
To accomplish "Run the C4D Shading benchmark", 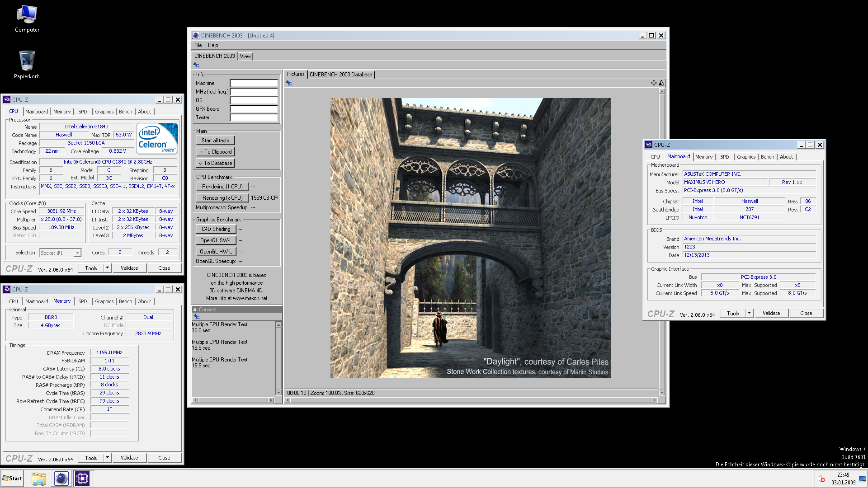I will coord(216,229).
